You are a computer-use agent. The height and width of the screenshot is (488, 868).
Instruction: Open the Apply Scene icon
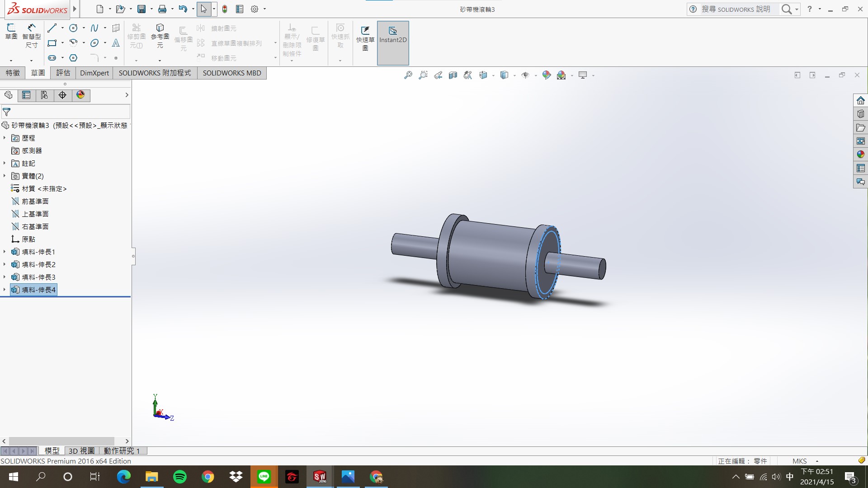pos(561,75)
